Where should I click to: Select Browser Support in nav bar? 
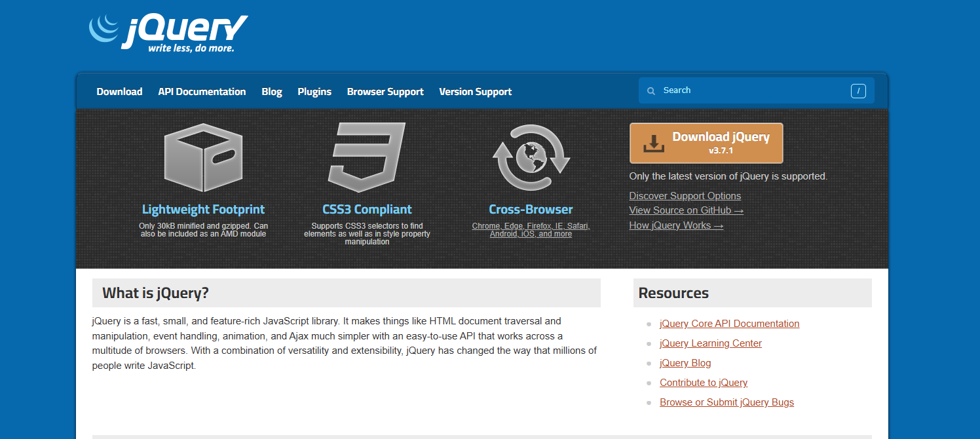(385, 92)
